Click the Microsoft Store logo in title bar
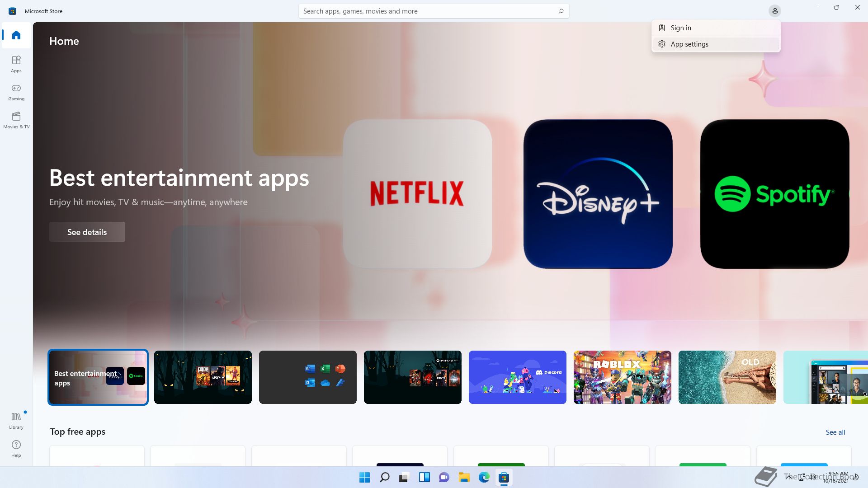The width and height of the screenshot is (868, 488). pos(13,11)
